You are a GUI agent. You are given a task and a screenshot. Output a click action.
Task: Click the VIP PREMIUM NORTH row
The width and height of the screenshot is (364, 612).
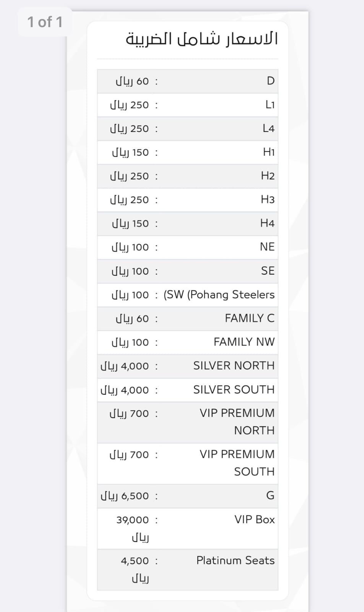tap(187, 422)
